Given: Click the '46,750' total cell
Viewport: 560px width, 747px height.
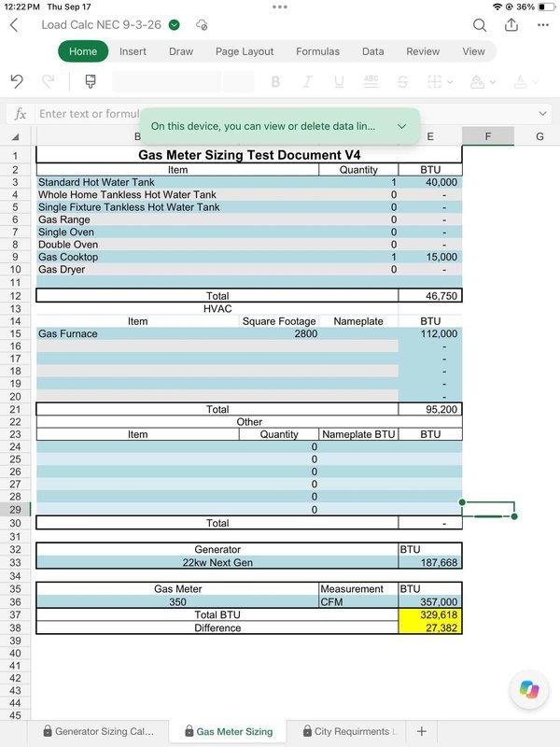Looking at the screenshot, I should tap(430, 296).
